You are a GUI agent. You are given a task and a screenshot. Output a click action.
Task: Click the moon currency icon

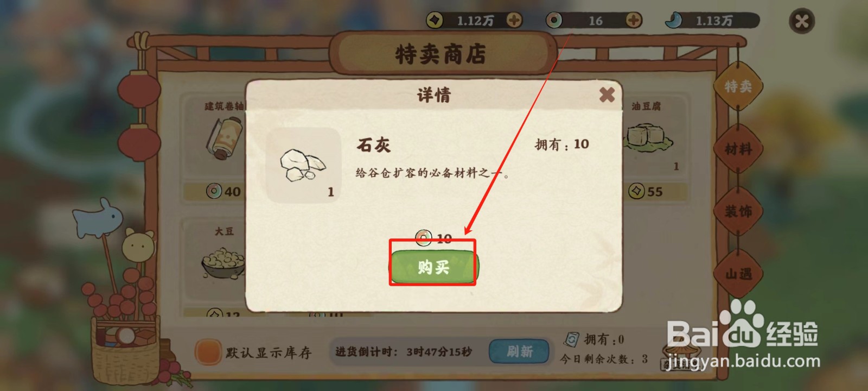674,21
